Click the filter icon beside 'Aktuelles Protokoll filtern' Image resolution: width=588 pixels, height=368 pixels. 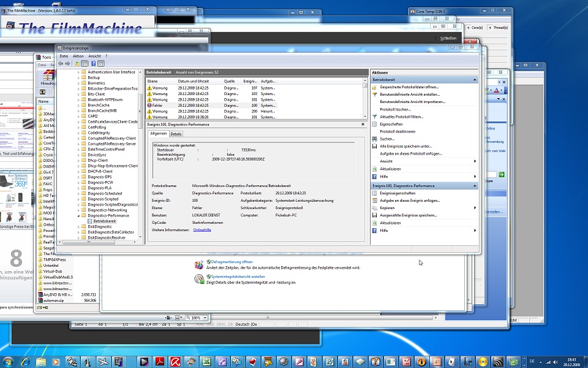point(374,117)
